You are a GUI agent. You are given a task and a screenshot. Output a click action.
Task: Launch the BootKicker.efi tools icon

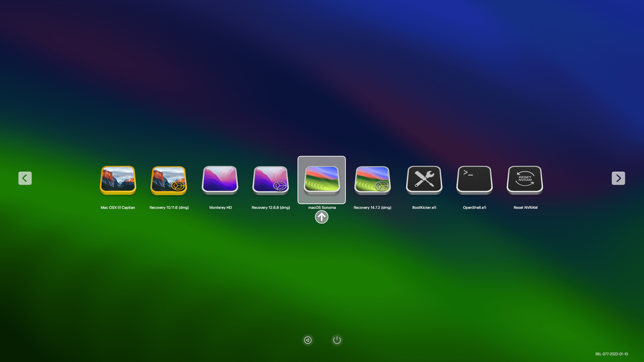424,180
